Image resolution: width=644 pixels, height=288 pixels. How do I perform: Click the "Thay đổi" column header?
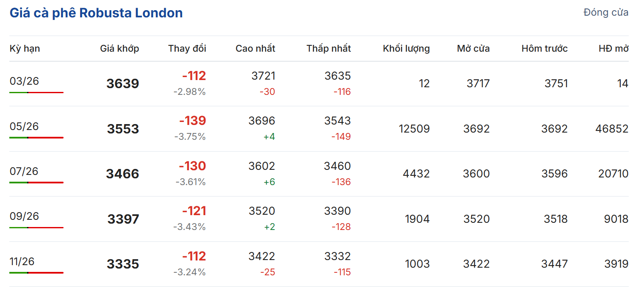[x=187, y=49]
